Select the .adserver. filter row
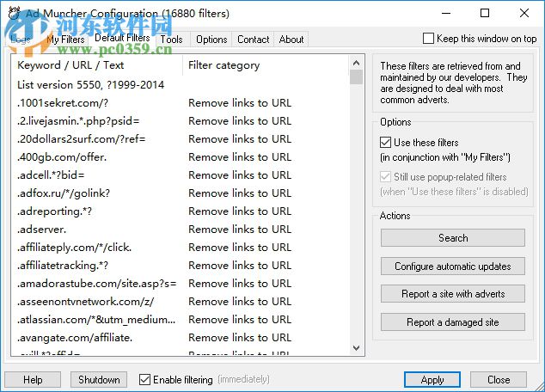 (180, 230)
